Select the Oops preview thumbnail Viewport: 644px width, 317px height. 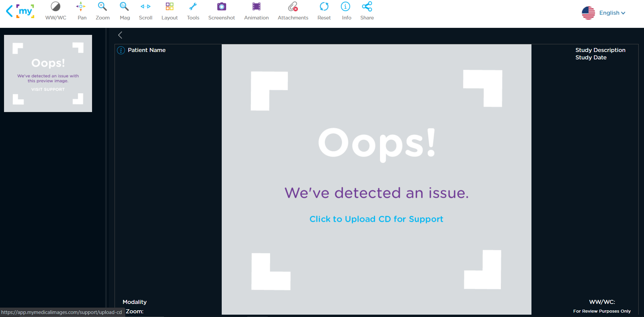pyautogui.click(x=48, y=73)
